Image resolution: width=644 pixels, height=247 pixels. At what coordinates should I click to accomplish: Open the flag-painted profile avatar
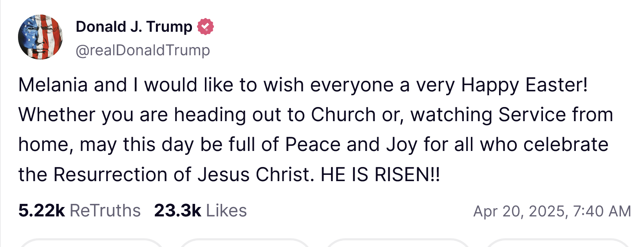tap(40, 37)
